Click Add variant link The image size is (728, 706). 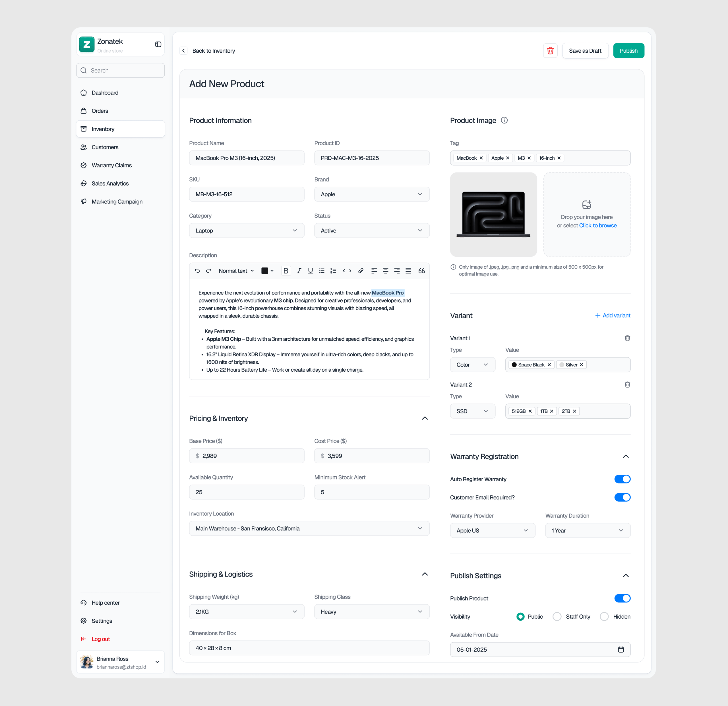click(613, 316)
